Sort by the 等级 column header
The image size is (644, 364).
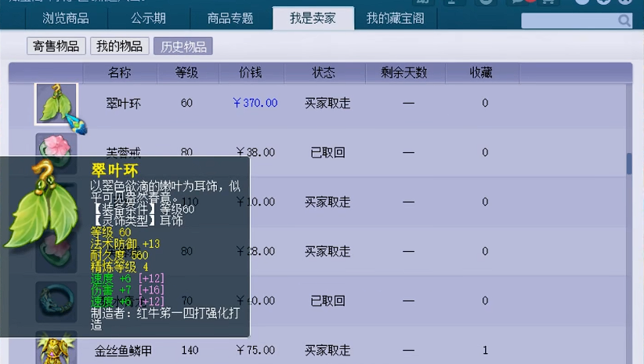pos(187,73)
